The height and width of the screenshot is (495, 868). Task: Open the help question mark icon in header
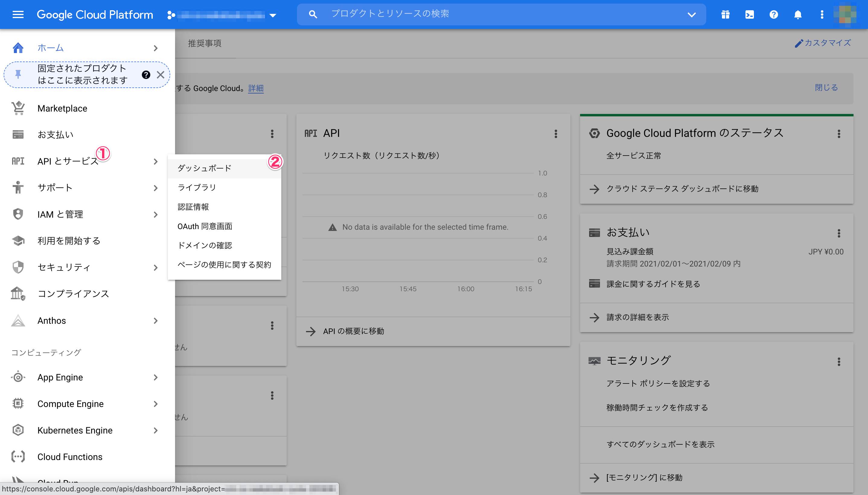(774, 14)
